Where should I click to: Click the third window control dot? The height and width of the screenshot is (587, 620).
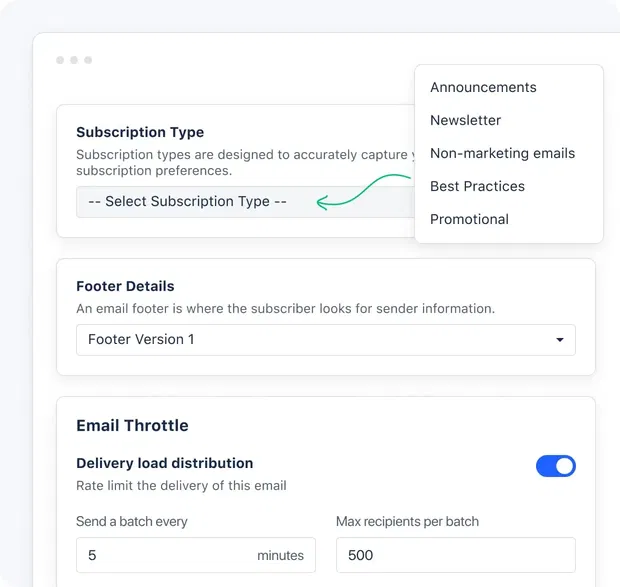click(88, 60)
